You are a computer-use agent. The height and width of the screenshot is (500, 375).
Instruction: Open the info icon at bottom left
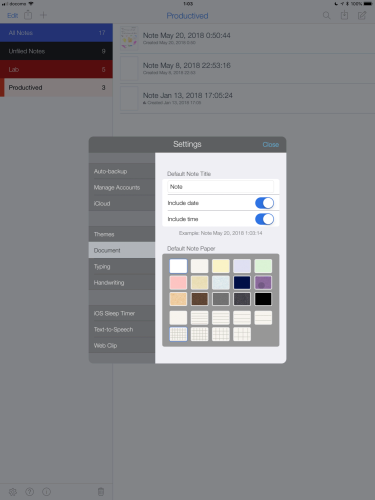(46, 492)
